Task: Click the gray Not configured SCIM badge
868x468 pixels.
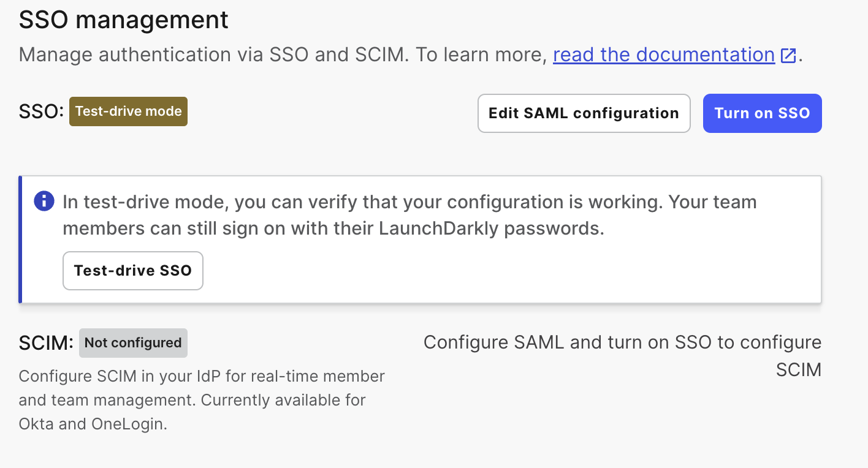Action: (x=133, y=343)
